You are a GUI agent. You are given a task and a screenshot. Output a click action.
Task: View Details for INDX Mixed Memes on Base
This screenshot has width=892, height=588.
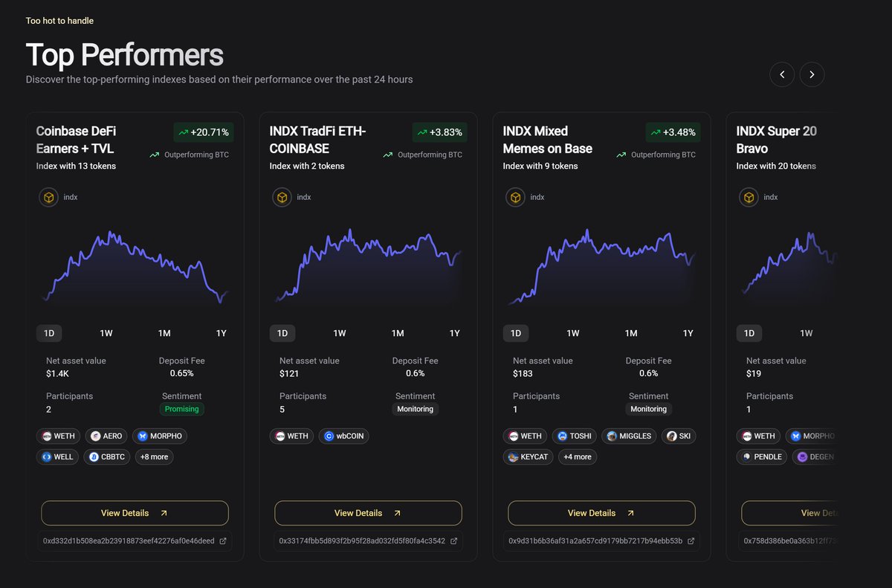pyautogui.click(x=601, y=513)
